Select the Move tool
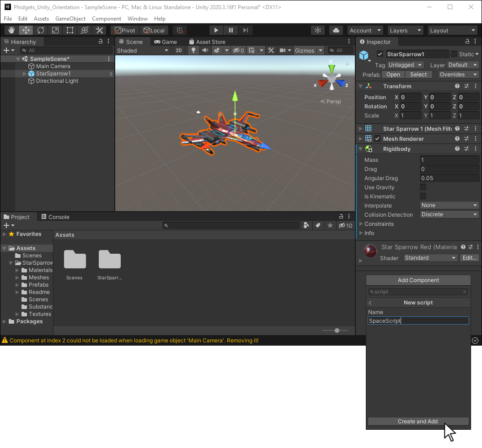 click(x=26, y=30)
